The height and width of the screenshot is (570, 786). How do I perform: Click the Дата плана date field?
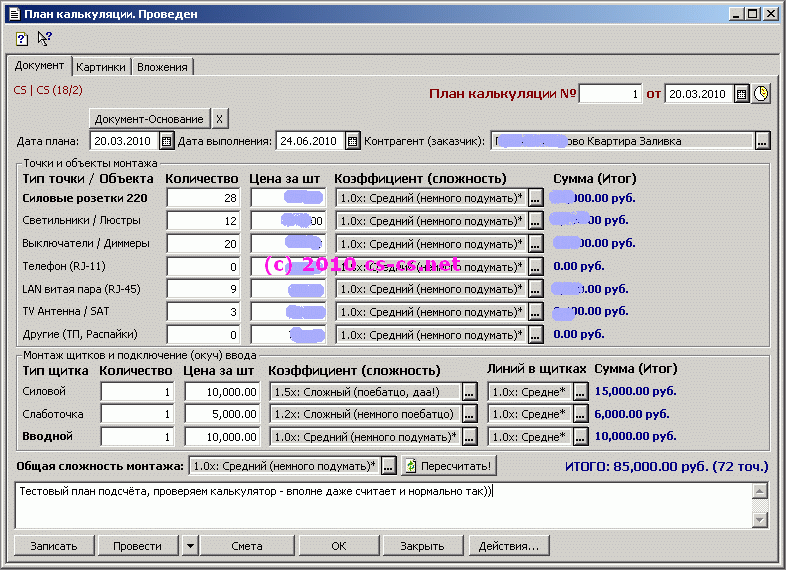(124, 141)
